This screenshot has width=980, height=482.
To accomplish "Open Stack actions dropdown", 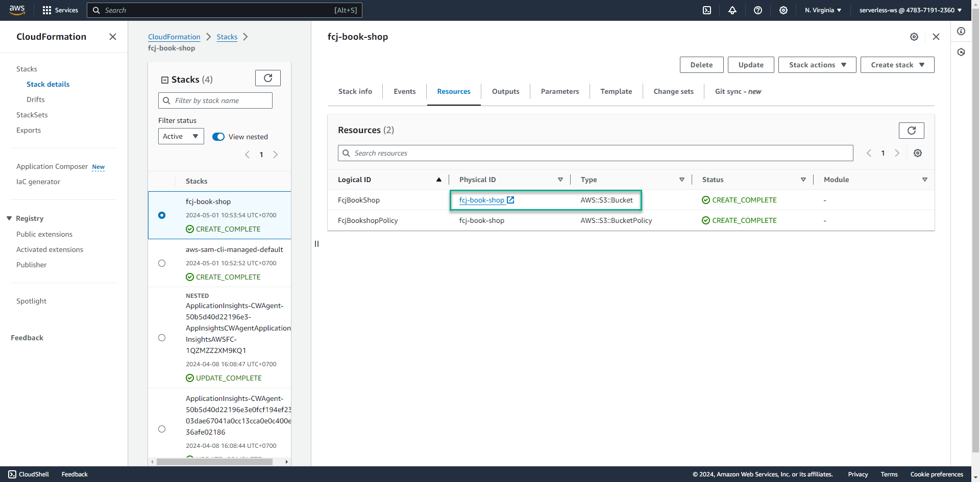I will (817, 65).
